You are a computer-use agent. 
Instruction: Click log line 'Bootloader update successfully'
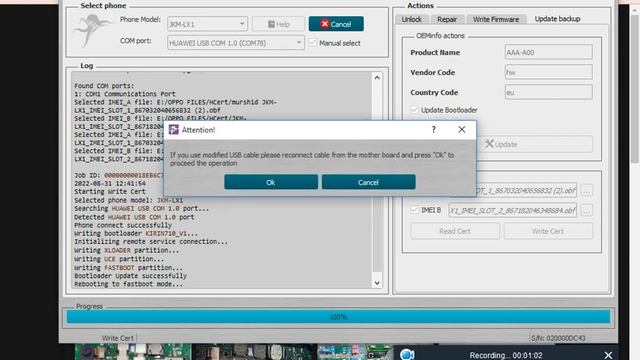point(130,276)
